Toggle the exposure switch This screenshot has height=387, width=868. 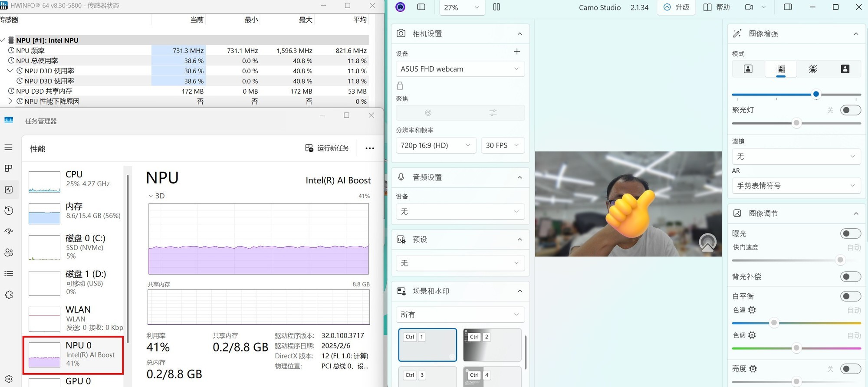click(850, 233)
